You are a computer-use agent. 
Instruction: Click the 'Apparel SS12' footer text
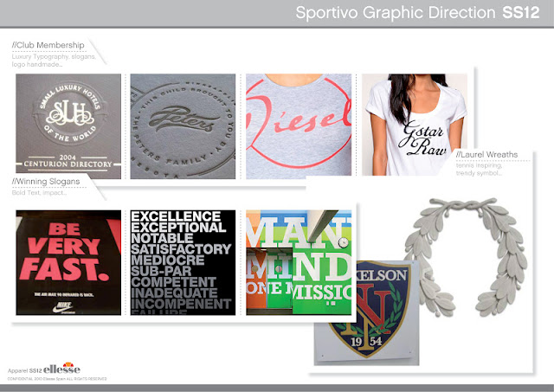point(25,370)
